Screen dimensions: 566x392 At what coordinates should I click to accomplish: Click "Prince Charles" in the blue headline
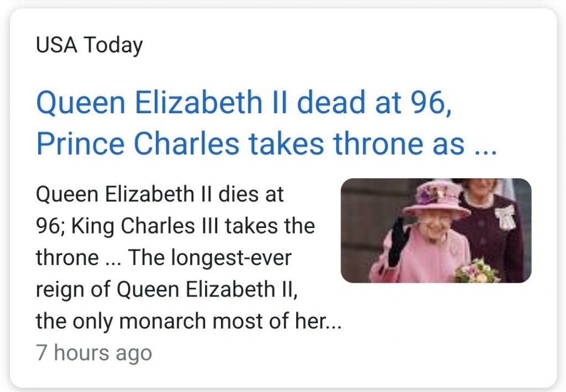(138, 144)
